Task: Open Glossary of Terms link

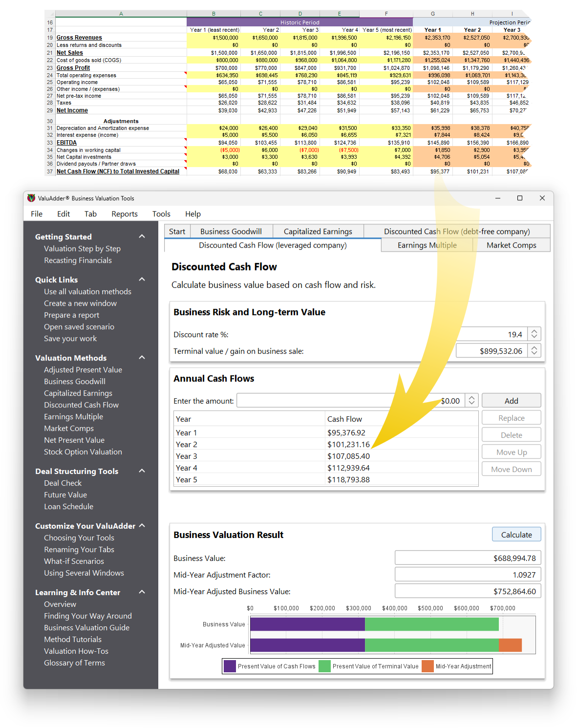Action: [x=74, y=663]
